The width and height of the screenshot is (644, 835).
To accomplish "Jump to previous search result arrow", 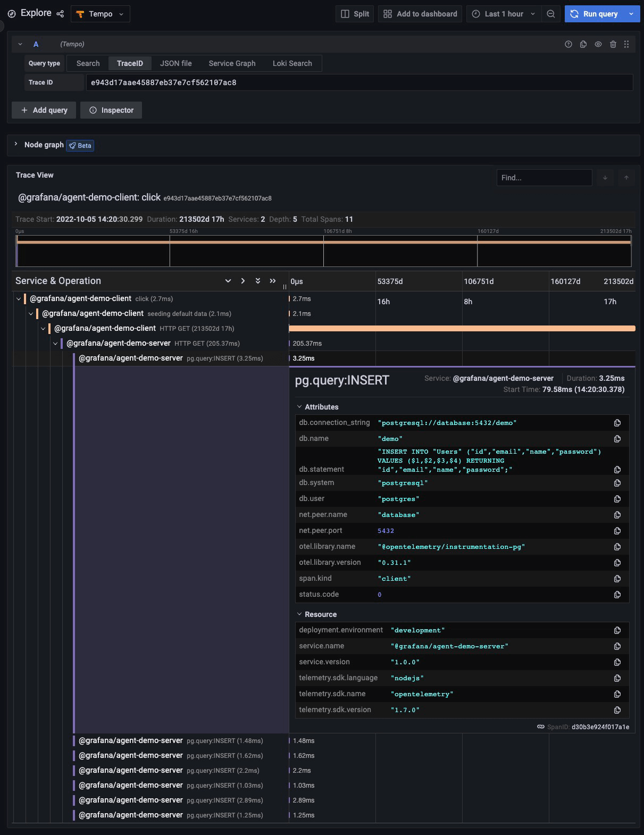I will click(626, 178).
